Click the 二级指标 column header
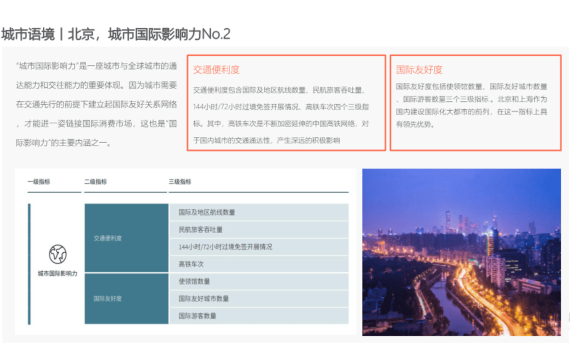The width and height of the screenshot is (570, 360). tap(96, 181)
